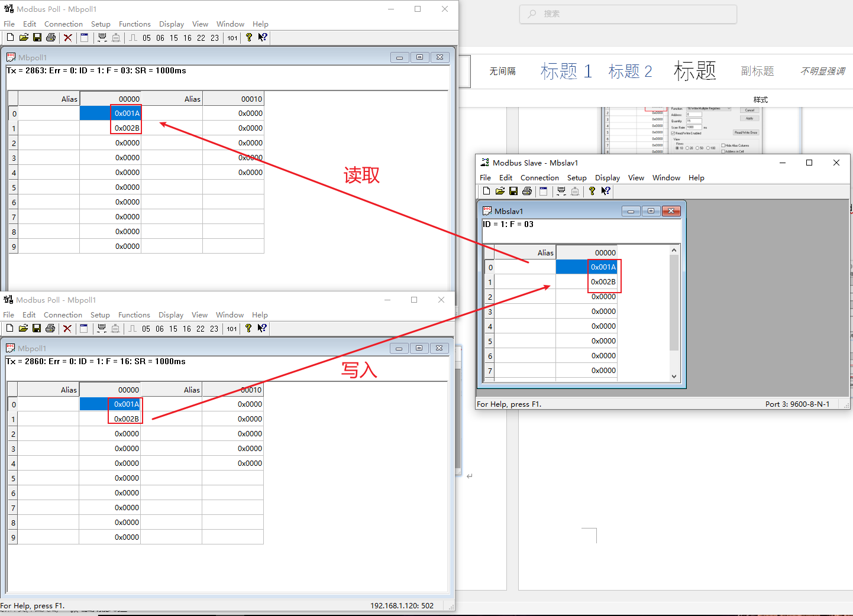
Task: Open Window menu in Modbus Slave window
Action: (666, 177)
